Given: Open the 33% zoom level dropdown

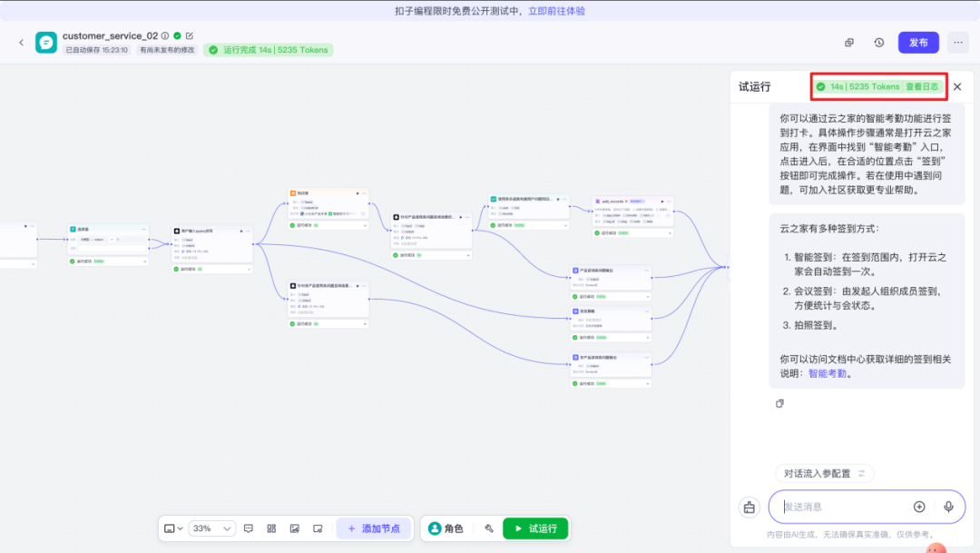Looking at the screenshot, I should click(212, 528).
